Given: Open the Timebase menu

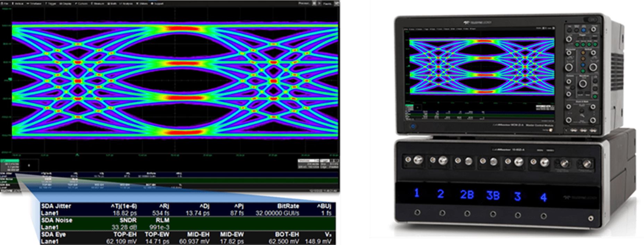Looking at the screenshot, I should [34, 3].
